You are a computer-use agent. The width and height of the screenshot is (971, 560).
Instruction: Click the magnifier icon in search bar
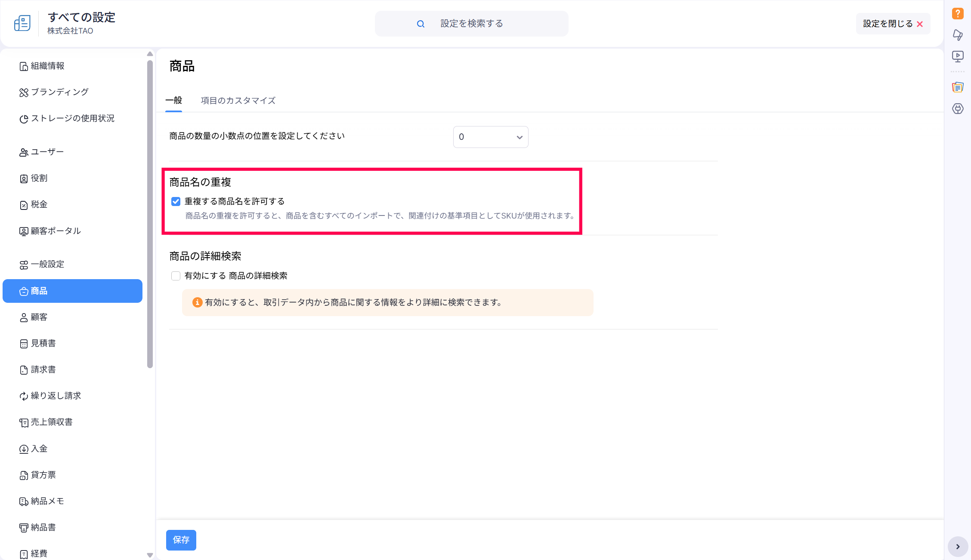[x=421, y=24]
